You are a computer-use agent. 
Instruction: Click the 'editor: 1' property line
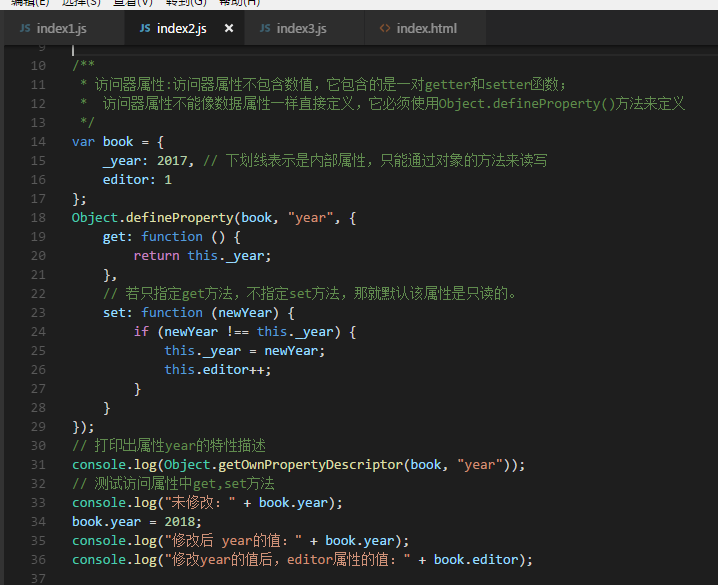(x=137, y=180)
